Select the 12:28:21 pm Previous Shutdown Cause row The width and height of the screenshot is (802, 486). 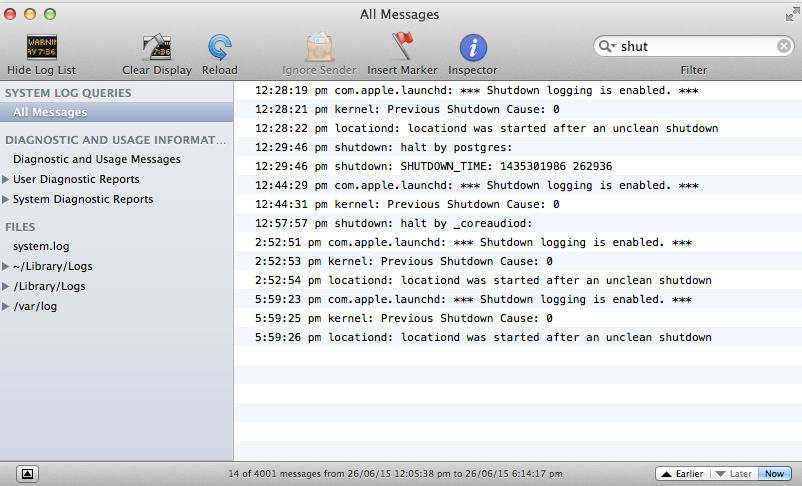[518, 109]
